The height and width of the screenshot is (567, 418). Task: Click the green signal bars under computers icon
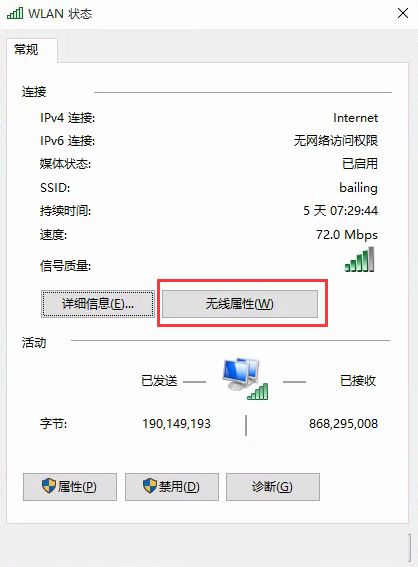258,392
